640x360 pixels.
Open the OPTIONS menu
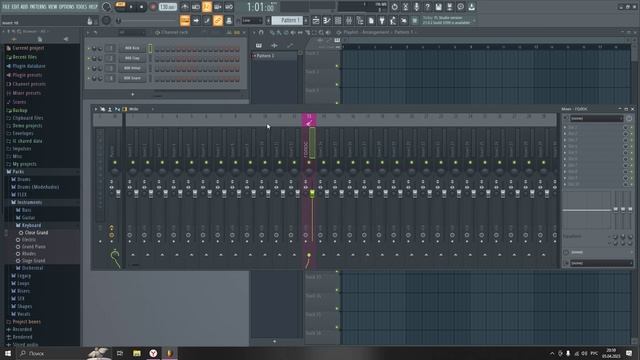point(67,7)
